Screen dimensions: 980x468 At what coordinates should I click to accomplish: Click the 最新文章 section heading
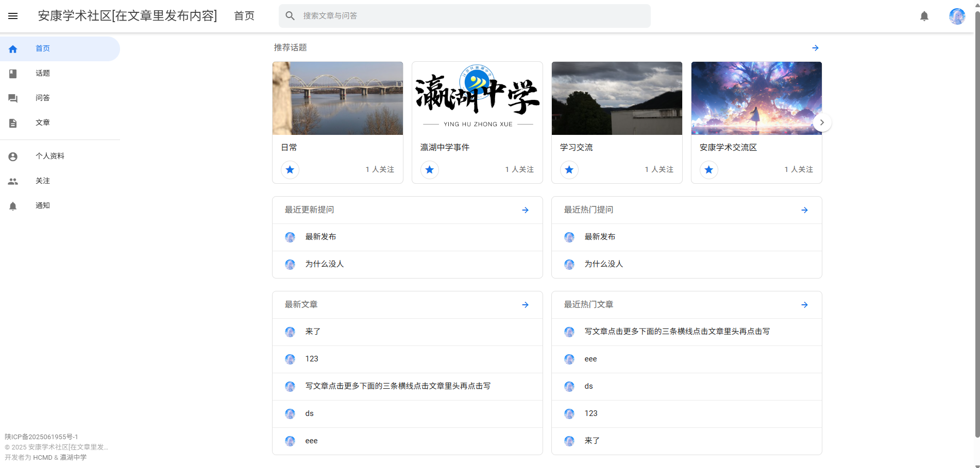pyautogui.click(x=301, y=305)
